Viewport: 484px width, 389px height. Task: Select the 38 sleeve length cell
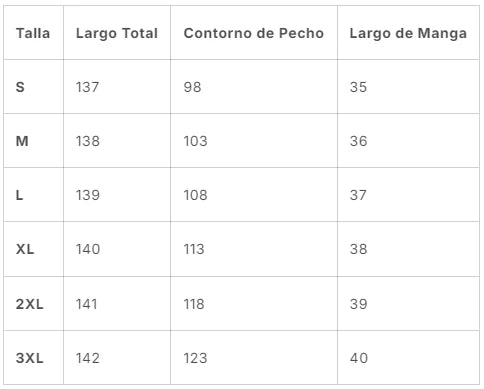pos(358,249)
